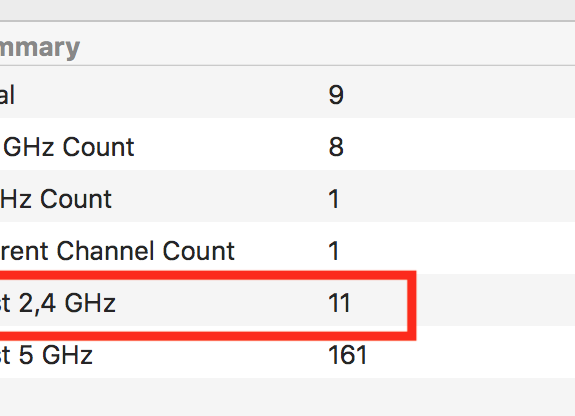
Task: Click the separator line under Summary header
Action: point(288,66)
